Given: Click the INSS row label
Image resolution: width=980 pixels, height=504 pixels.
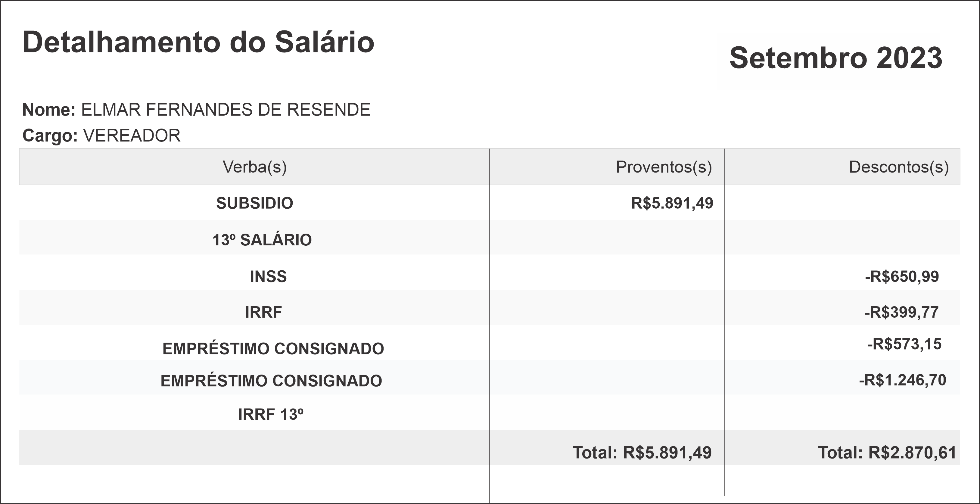Looking at the screenshot, I should [268, 276].
